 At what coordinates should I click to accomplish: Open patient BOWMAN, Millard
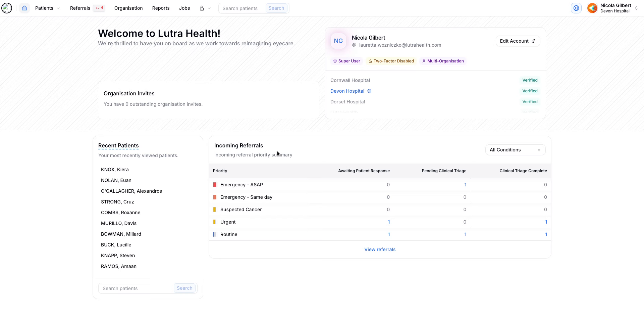click(121, 234)
